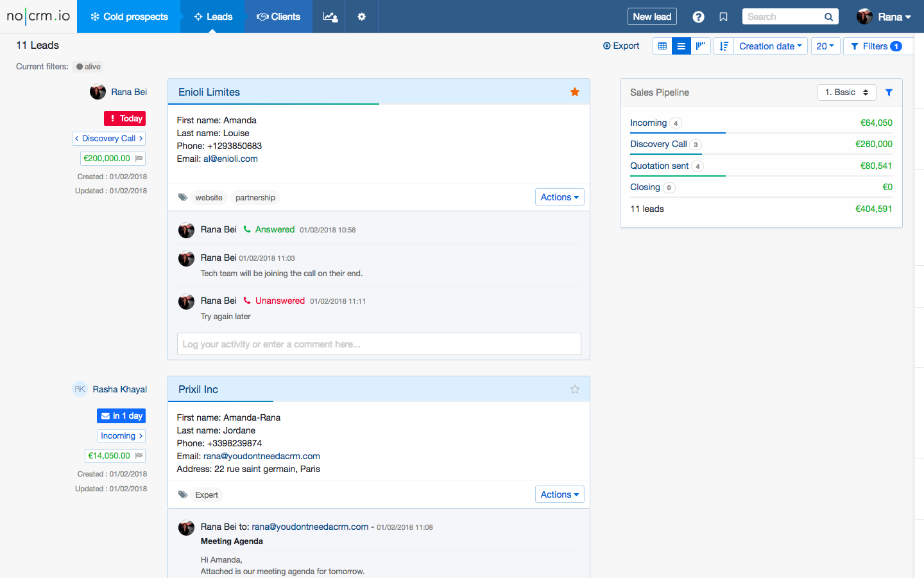Viewport: 924px width, 578px height.
Task: Open the Cold prospects tab
Action: [129, 17]
